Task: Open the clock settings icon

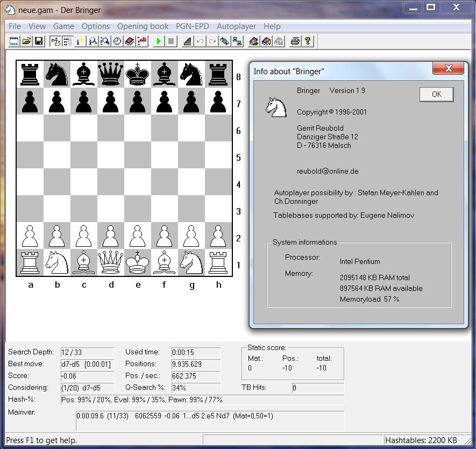Action: pos(117,41)
